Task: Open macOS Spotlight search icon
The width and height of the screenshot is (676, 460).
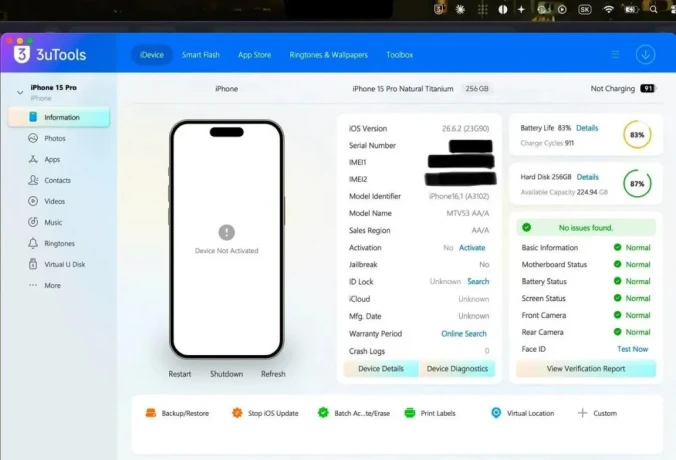Action: point(654,9)
